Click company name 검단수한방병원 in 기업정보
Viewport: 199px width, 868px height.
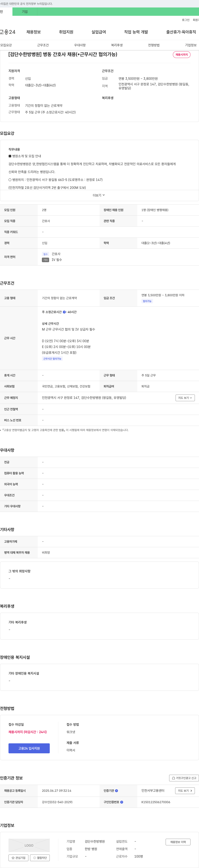click(95, 841)
